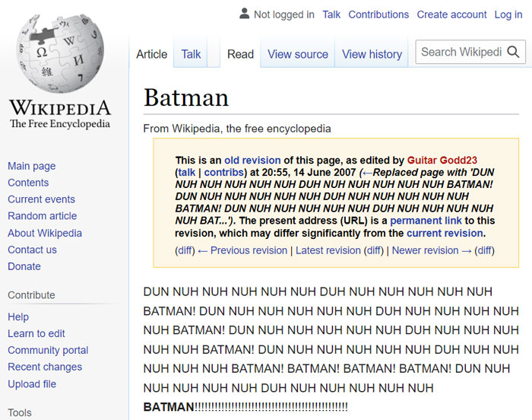This screenshot has height=420, width=532.
Task: Go to Main page in sidebar
Action: [x=31, y=166]
